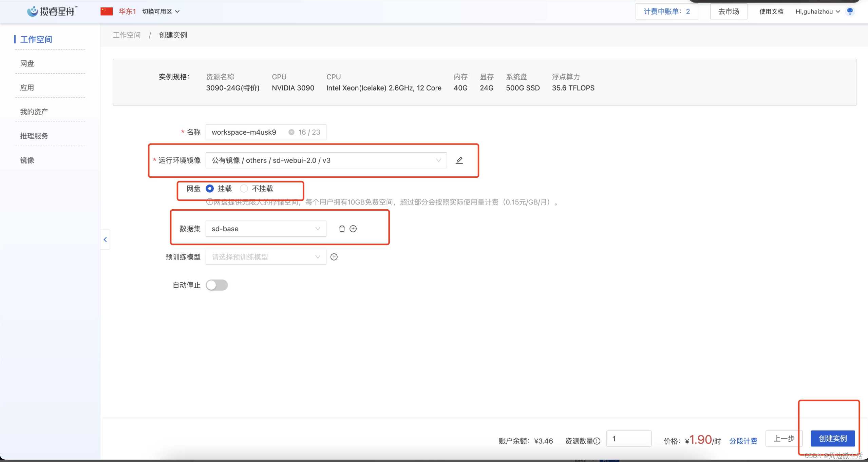
Task: Enable the 自动停止 auto-stop switch
Action: [216, 285]
